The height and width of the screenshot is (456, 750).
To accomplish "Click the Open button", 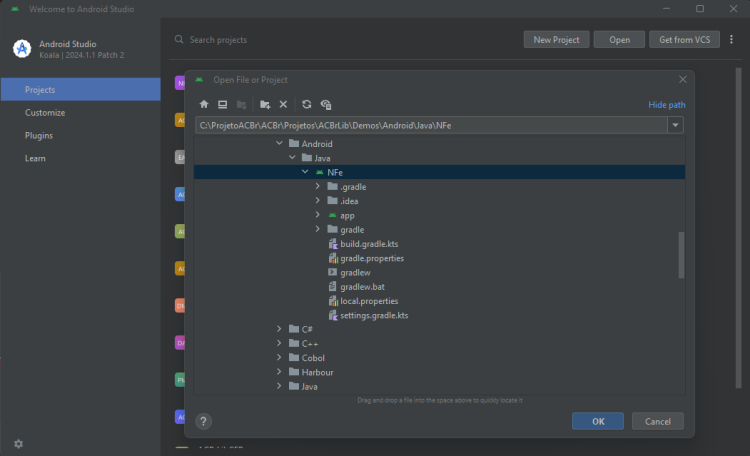I will tap(619, 40).
